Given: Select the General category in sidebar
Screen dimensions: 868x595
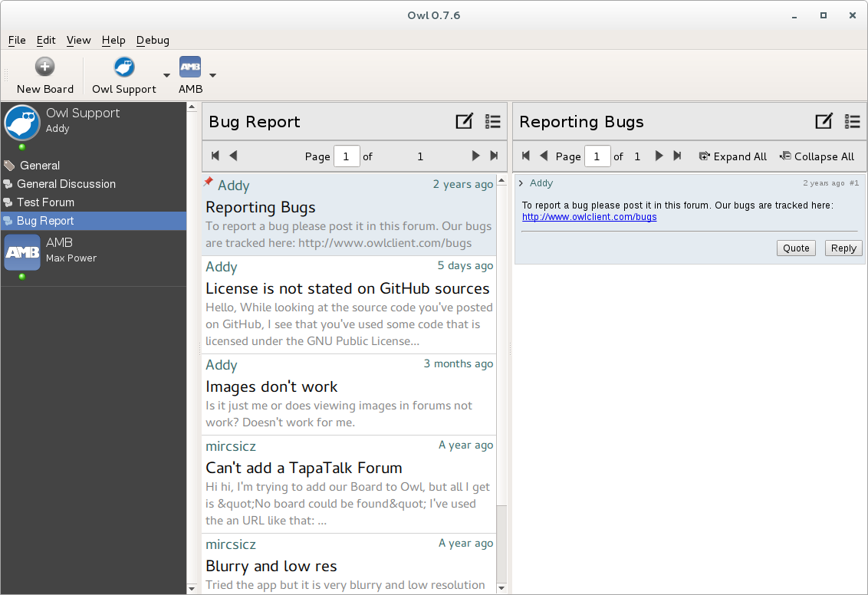Looking at the screenshot, I should pos(94,166).
